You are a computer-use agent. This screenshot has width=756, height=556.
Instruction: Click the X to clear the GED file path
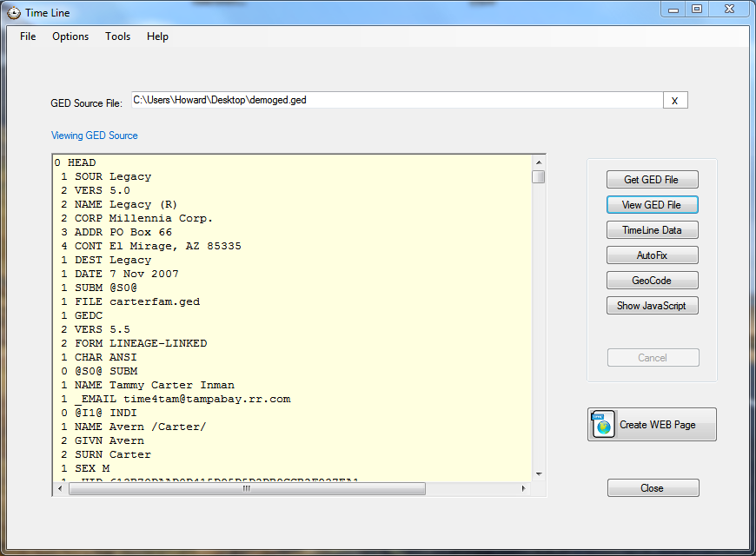(x=675, y=100)
